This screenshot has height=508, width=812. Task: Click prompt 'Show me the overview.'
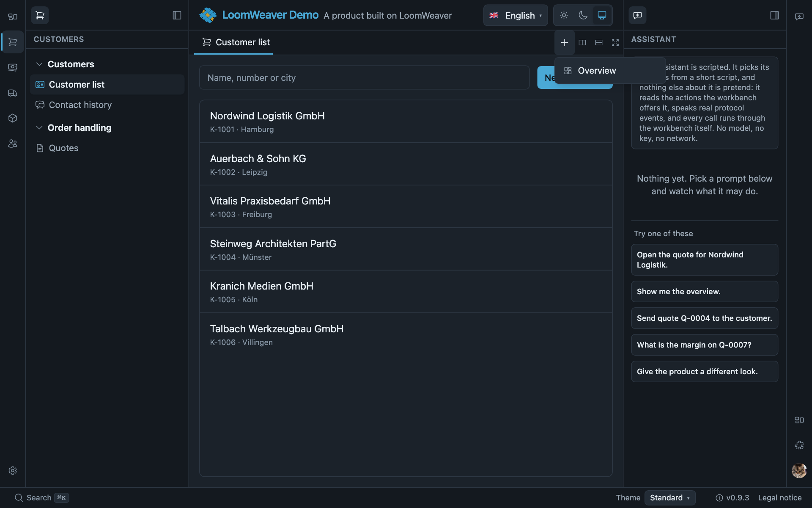(x=704, y=292)
